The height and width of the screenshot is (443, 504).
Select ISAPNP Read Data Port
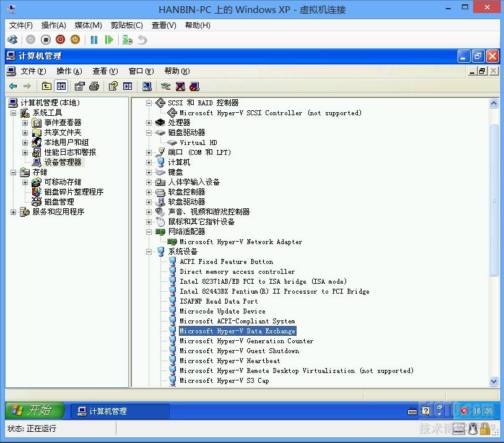tap(219, 301)
